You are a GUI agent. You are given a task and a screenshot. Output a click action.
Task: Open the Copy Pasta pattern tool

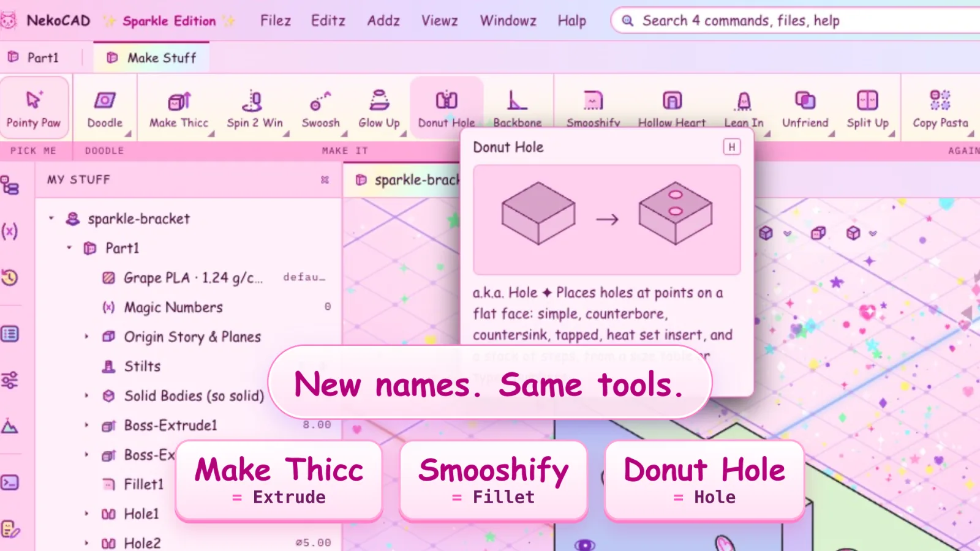click(x=940, y=109)
